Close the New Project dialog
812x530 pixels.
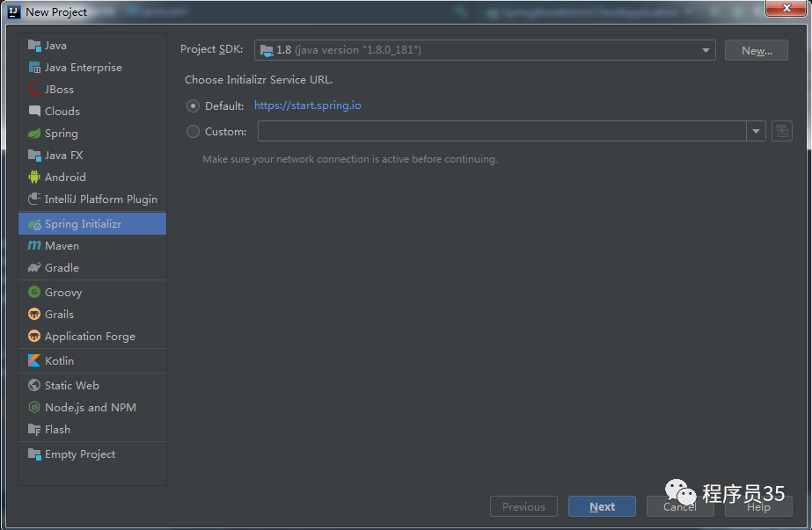786,8
